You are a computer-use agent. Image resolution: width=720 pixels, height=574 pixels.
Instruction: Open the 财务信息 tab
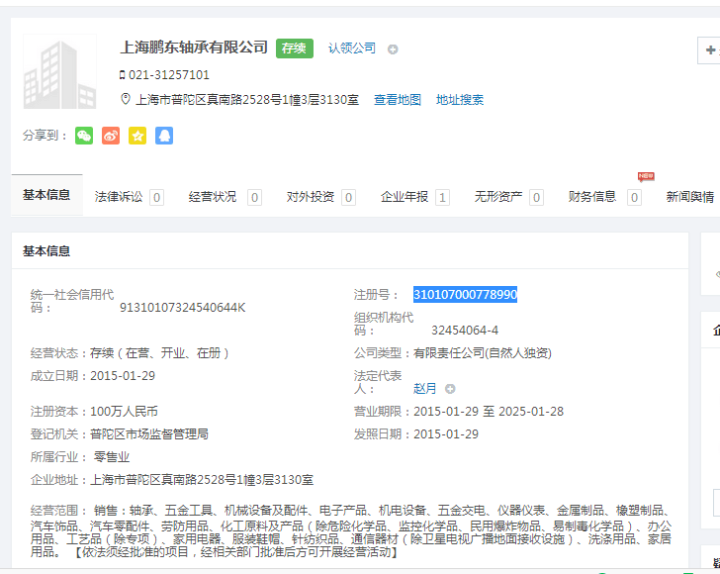point(592,197)
